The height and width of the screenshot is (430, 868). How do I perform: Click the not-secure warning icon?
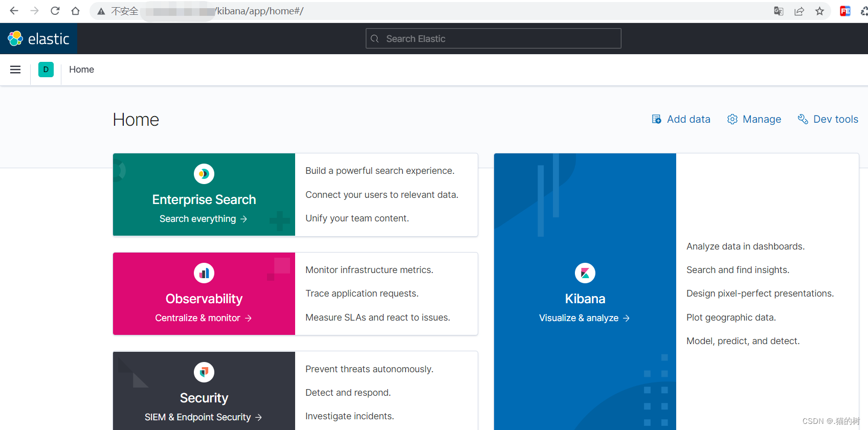click(101, 11)
